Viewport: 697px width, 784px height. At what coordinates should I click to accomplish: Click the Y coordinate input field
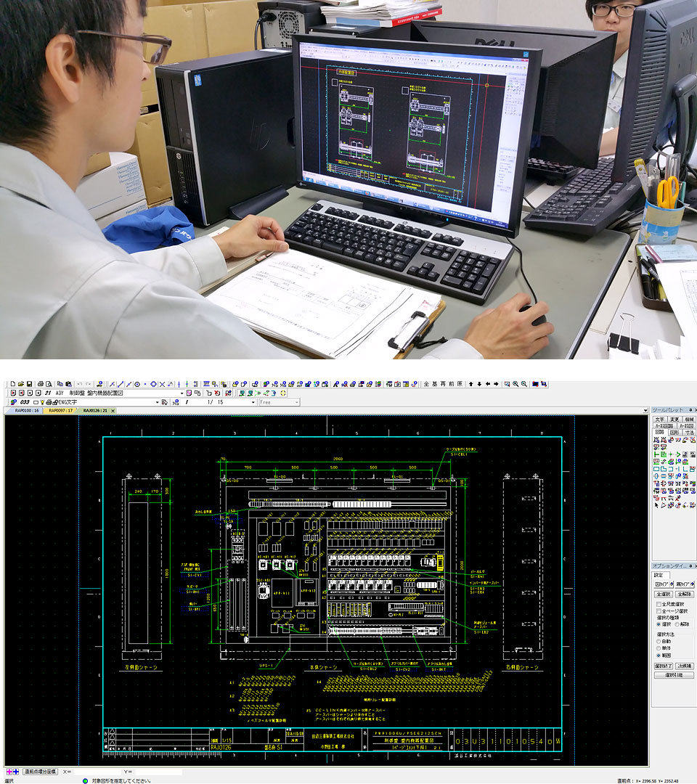(x=158, y=772)
